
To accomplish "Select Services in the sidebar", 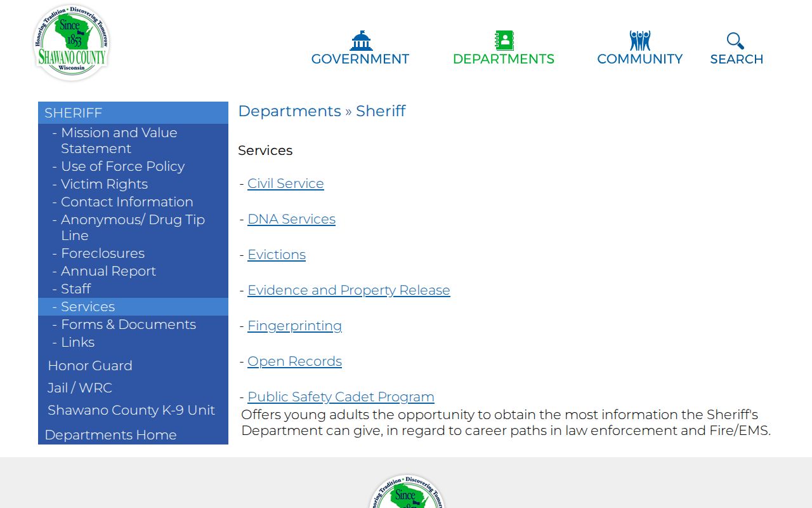I will [x=133, y=307].
